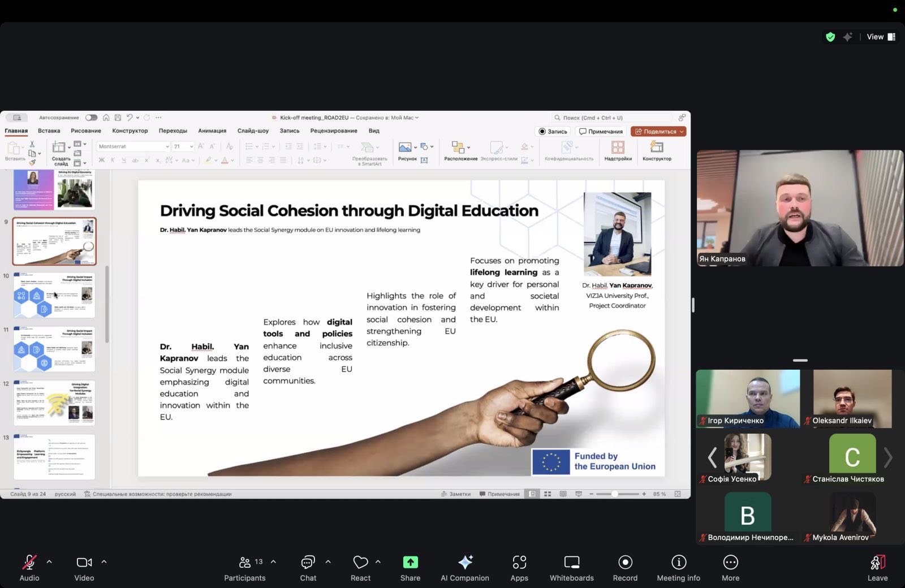Open the Participants panel
This screenshot has height=588, width=905.
(x=244, y=563)
